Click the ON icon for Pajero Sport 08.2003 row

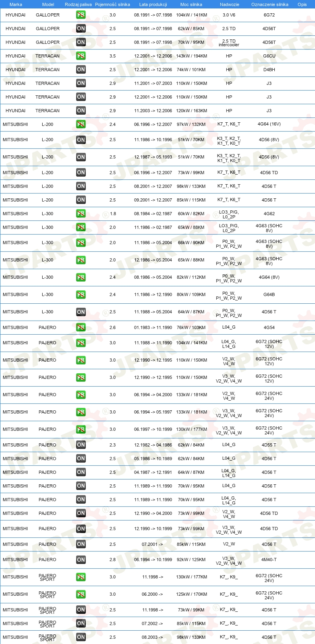tap(81, 637)
